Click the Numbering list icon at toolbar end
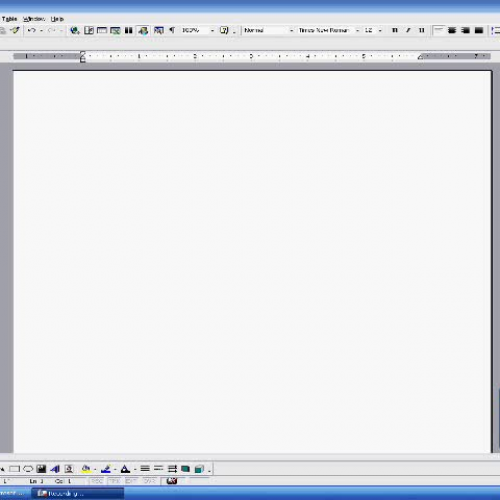 (x=496, y=30)
